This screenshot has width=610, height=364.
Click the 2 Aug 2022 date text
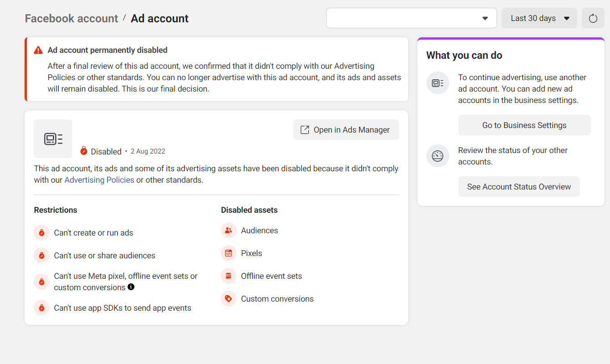point(148,151)
